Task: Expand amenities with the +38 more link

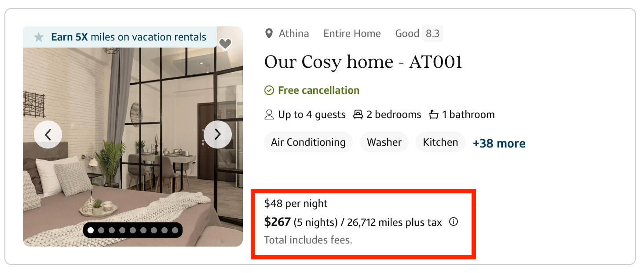Action: click(x=499, y=143)
